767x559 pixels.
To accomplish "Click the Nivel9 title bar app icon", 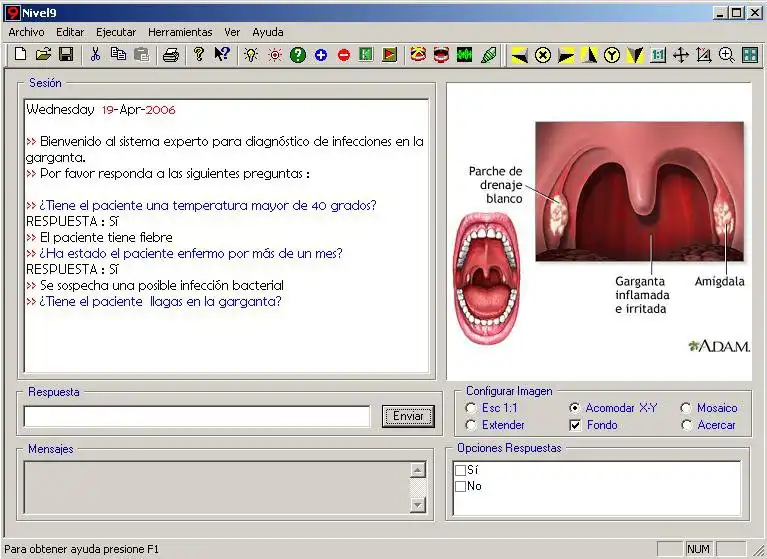I will [x=13, y=13].
